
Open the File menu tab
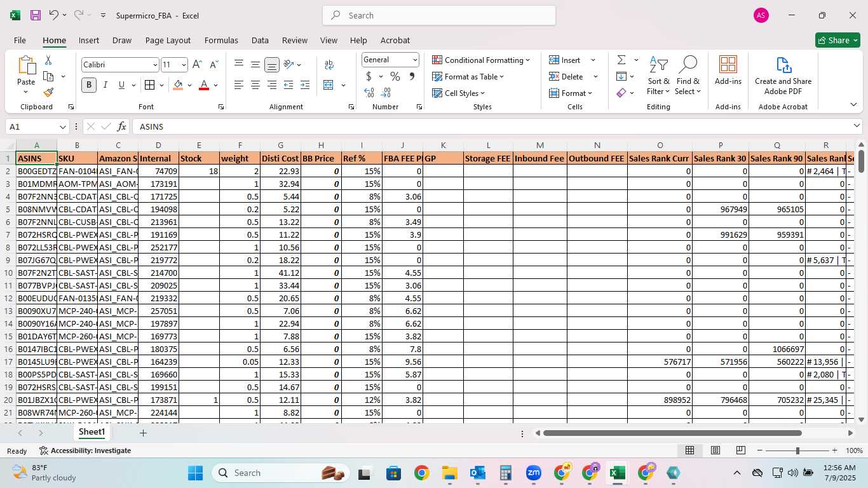(x=20, y=40)
